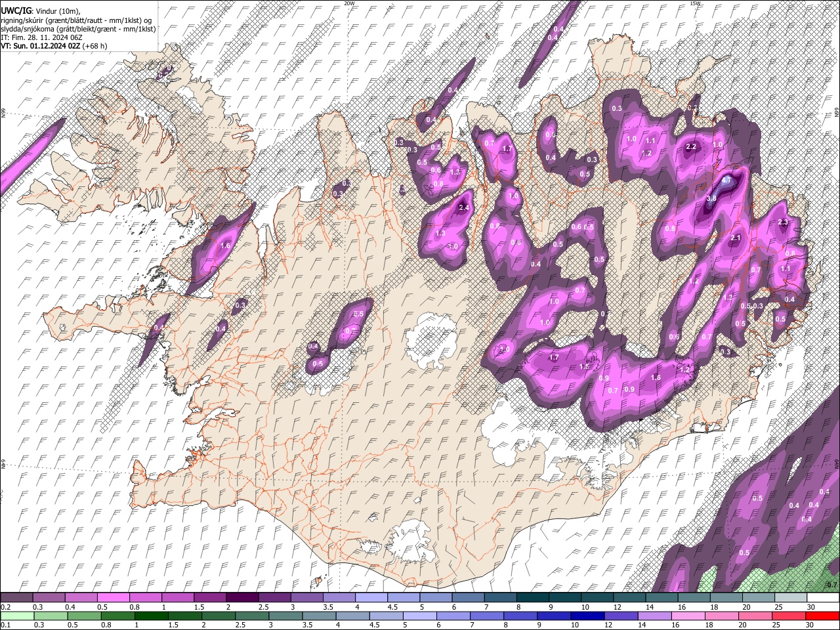Click top legend swatch between 0.5 and 0.8

(x=114, y=598)
